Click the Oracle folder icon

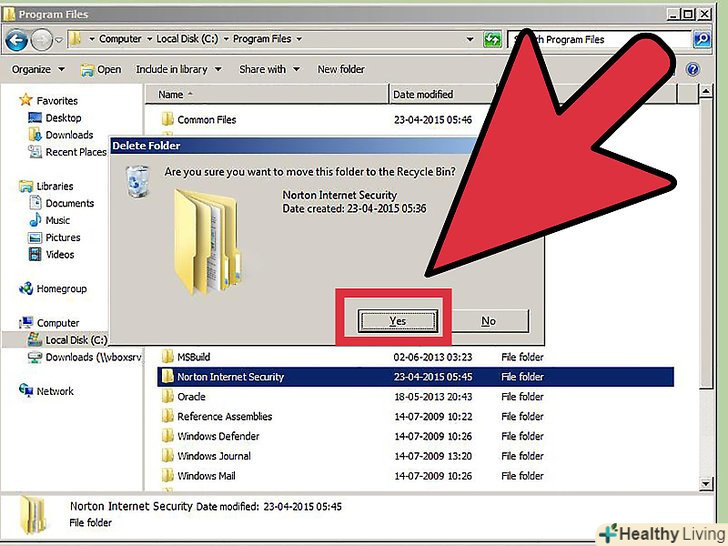tap(168, 396)
